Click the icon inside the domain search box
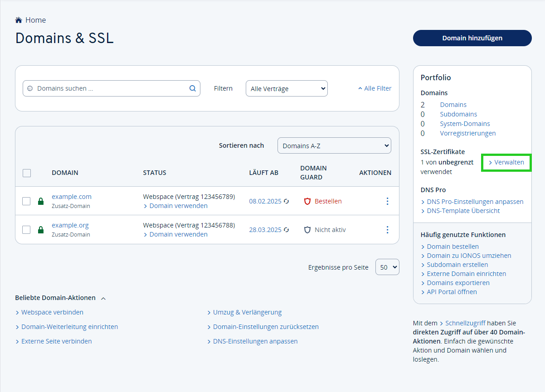Screen dimensions: 545x392 pos(30,88)
